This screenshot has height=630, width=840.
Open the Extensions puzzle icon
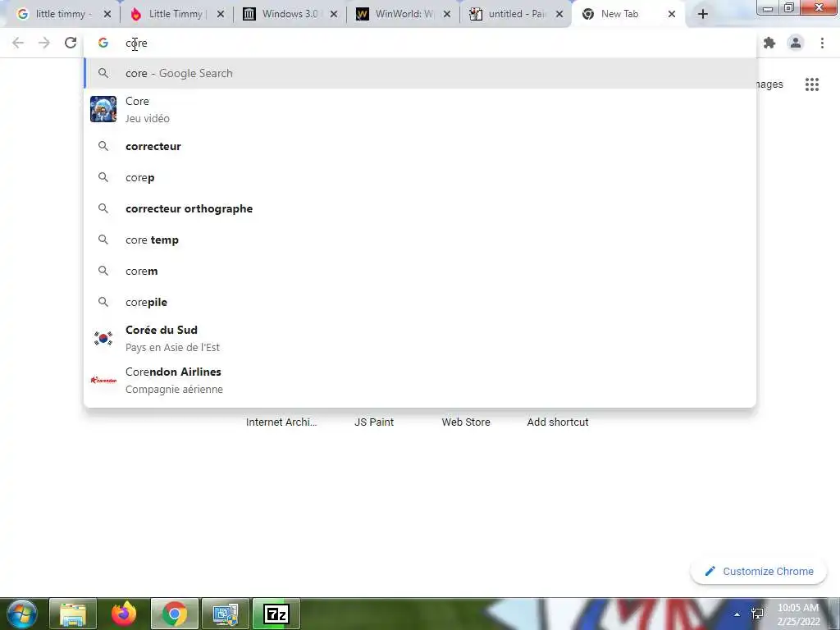(x=769, y=43)
